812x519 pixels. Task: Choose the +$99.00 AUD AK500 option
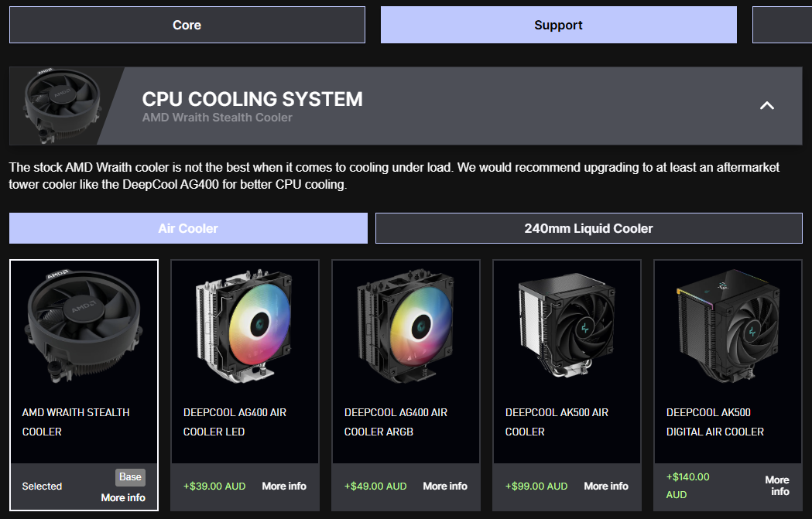pos(536,486)
